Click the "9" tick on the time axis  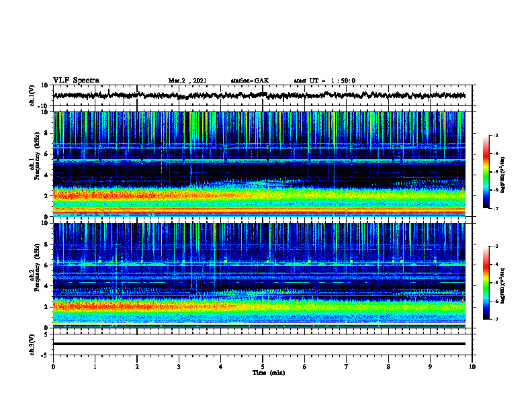[430, 367]
